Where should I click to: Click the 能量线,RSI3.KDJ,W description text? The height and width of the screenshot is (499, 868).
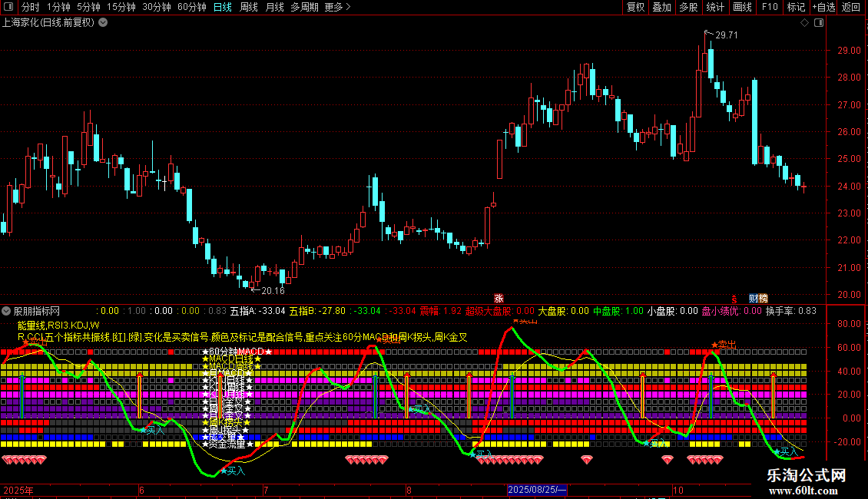coord(58,326)
